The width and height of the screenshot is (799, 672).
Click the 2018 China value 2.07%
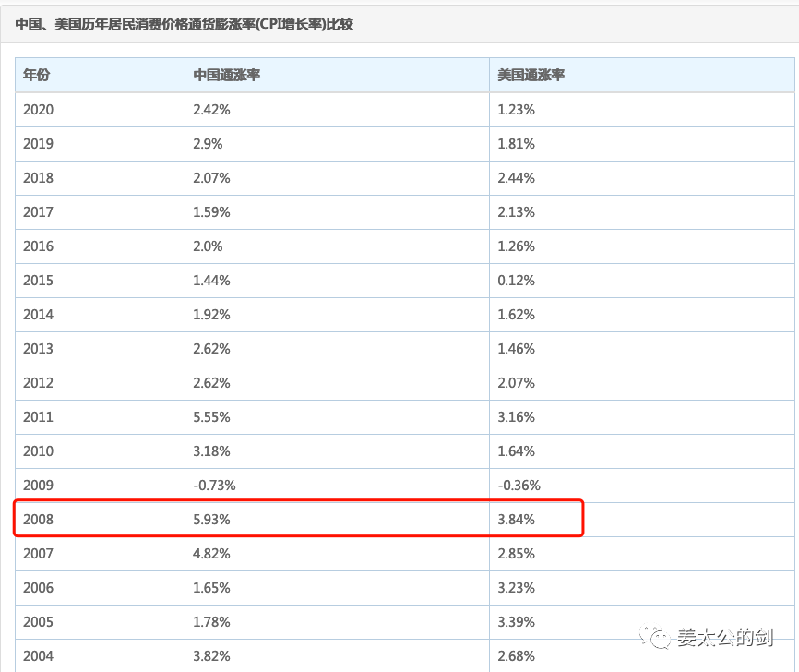(211, 178)
